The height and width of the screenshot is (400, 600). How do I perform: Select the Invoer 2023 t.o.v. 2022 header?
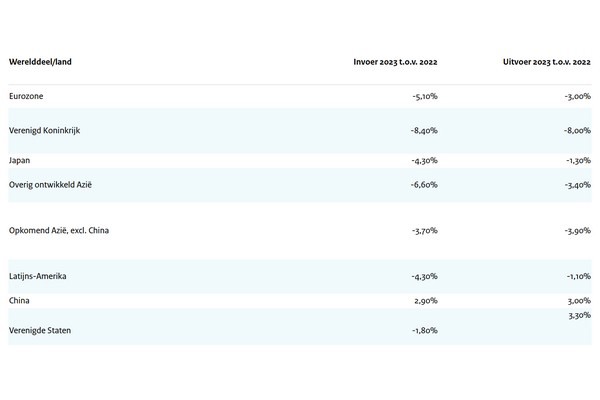[395, 62]
